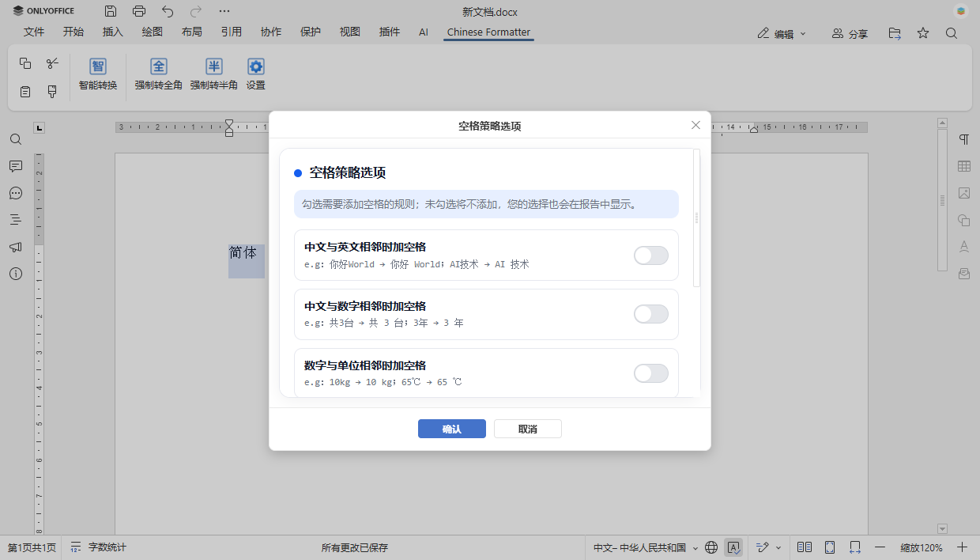Viewport: 980px width, 560px height.
Task: Open the About info icon
Action: point(16,274)
